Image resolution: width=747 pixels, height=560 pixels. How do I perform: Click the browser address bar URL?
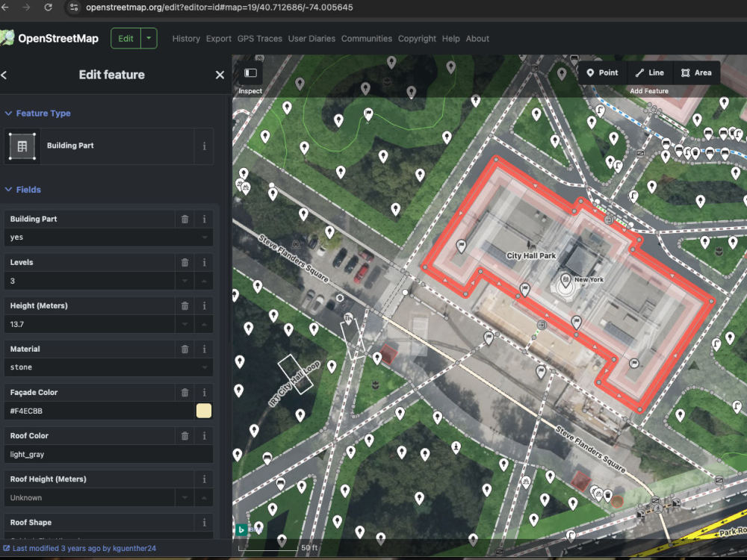(x=220, y=7)
